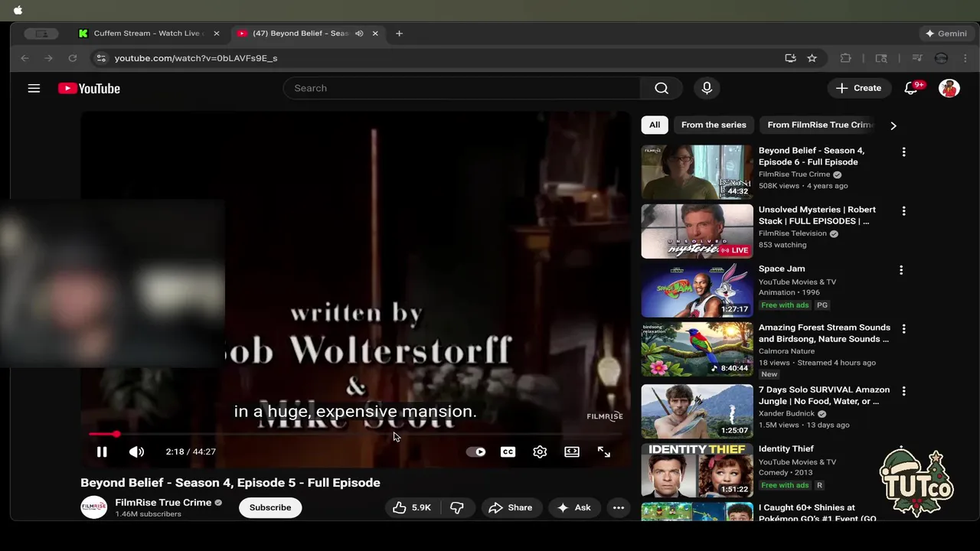Open player settings gear
The image size is (980, 551).
coord(540,452)
